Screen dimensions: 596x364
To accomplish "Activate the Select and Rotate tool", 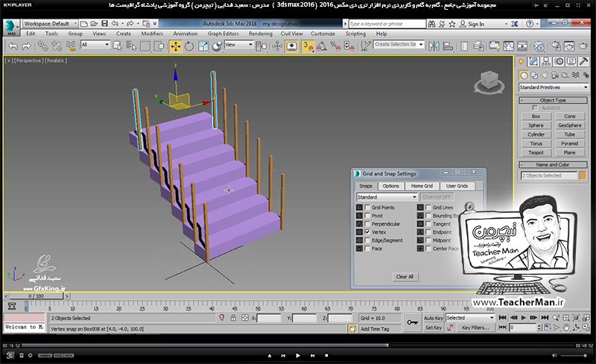I will click(189, 46).
